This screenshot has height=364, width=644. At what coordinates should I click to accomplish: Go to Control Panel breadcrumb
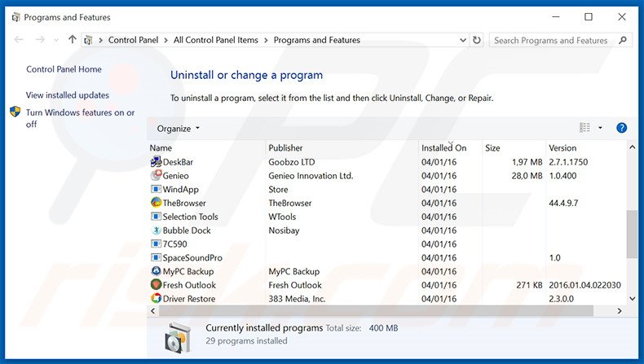[x=133, y=40]
